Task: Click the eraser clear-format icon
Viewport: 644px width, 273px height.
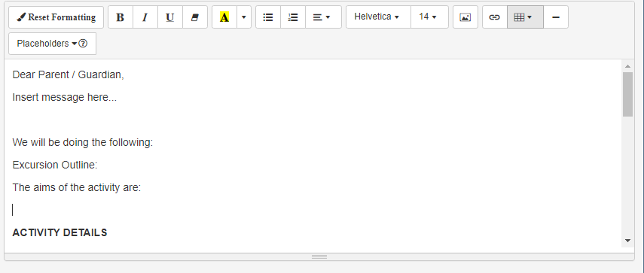Action: tap(195, 17)
